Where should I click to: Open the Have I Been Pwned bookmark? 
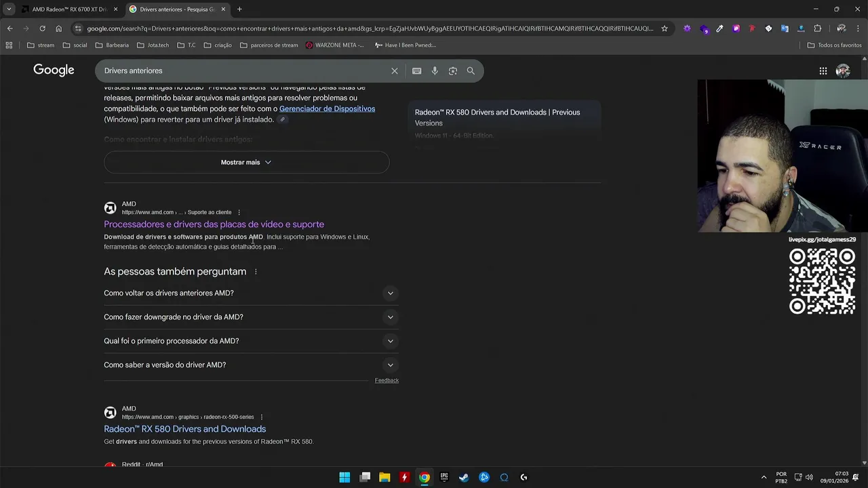[x=404, y=45]
